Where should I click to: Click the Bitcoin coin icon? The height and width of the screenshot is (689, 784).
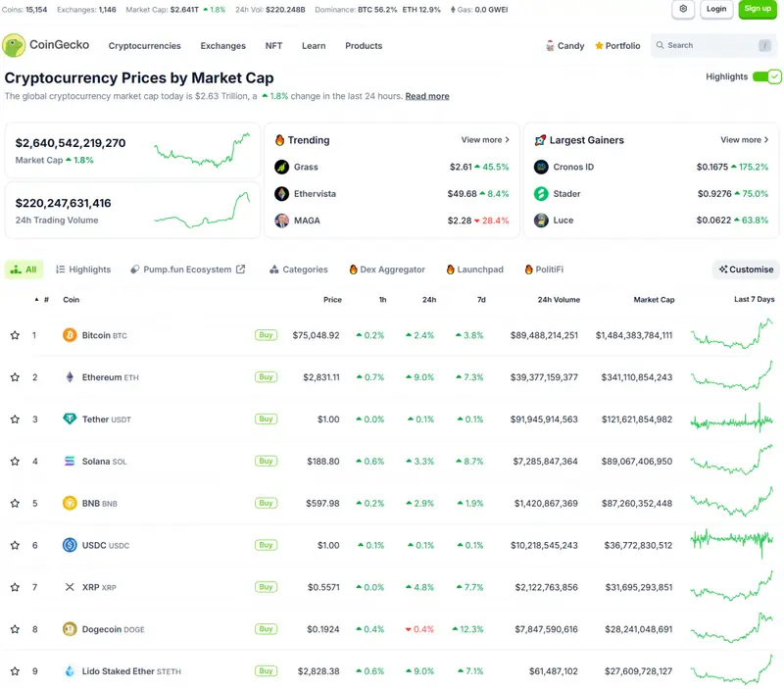[x=70, y=335]
